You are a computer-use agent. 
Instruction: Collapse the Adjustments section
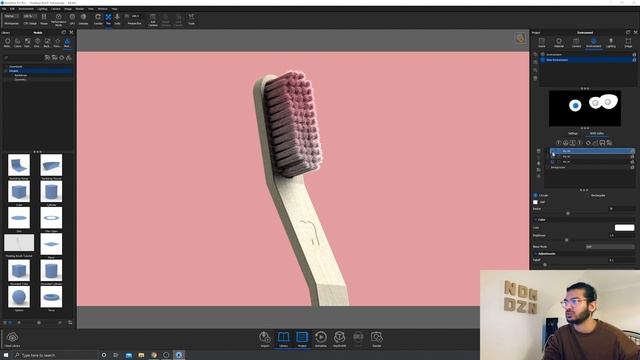pos(536,253)
